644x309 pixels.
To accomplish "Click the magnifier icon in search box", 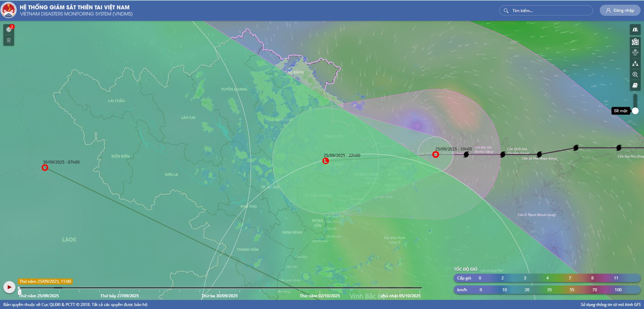I will tap(506, 10).
